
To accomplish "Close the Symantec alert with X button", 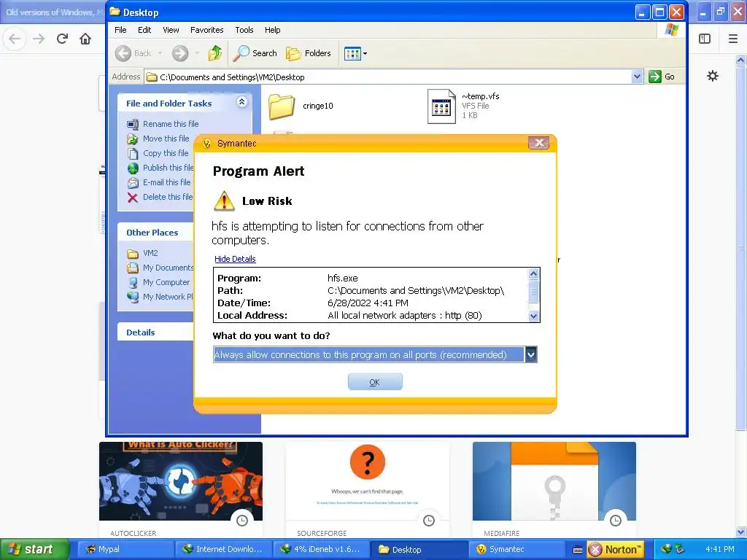I will pyautogui.click(x=539, y=142).
